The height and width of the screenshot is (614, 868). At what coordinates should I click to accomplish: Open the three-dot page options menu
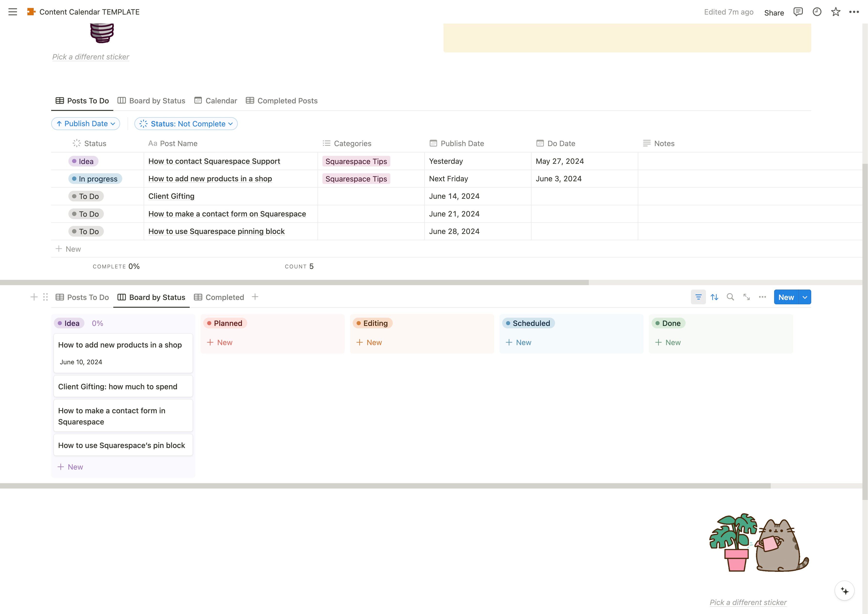[854, 12]
